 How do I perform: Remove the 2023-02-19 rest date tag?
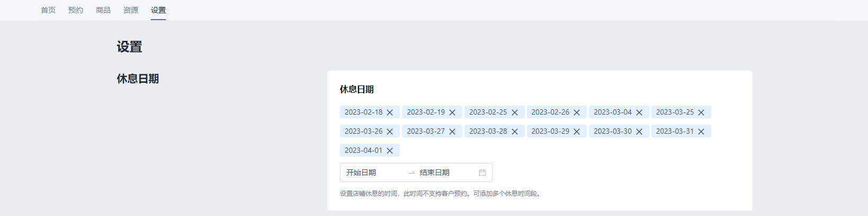point(452,113)
